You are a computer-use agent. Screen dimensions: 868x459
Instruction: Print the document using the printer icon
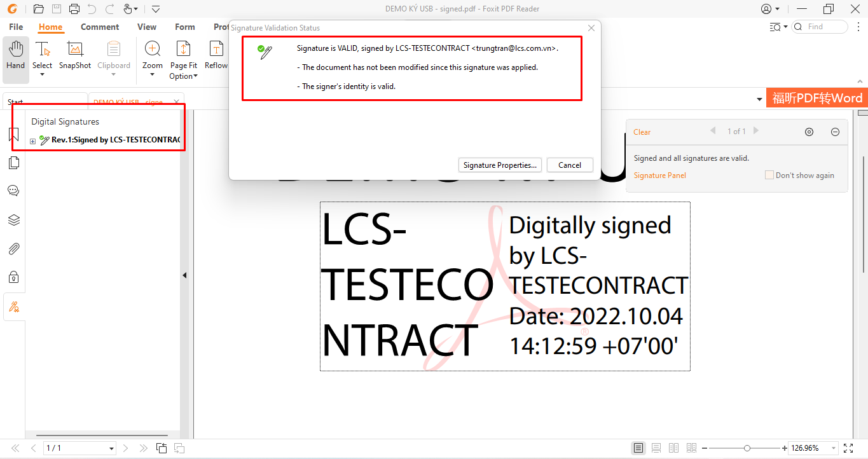[74, 9]
